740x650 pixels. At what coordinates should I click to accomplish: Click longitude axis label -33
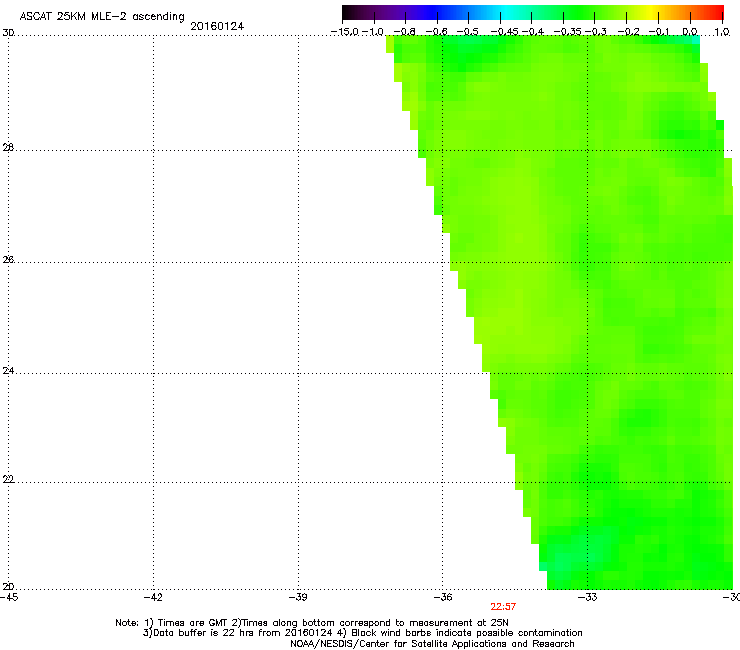tap(588, 597)
